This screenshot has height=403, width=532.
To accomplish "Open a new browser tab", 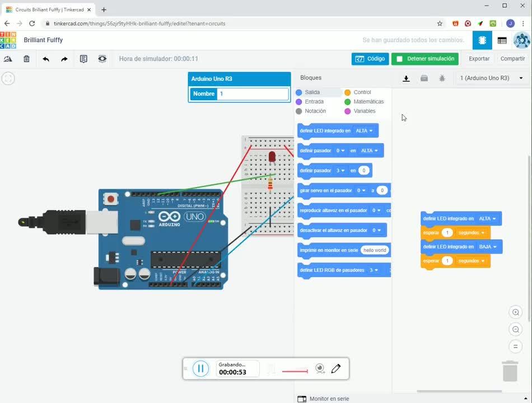I will 104,10.
